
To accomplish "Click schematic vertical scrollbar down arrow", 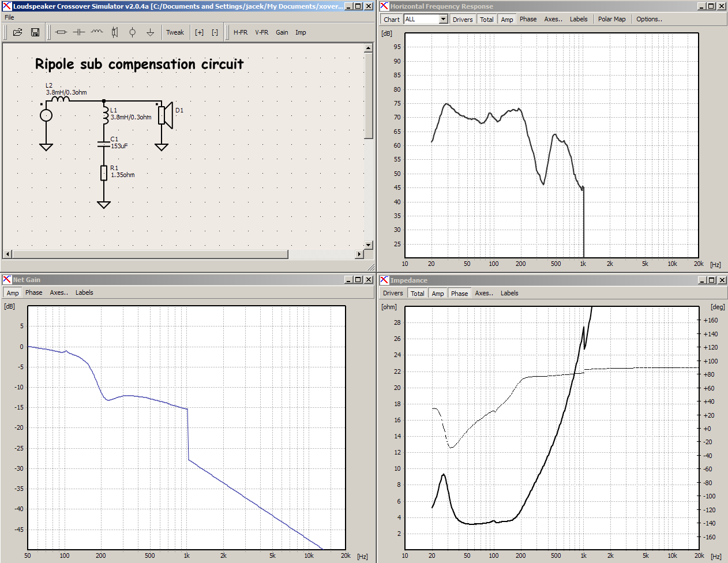I will pos(369,245).
